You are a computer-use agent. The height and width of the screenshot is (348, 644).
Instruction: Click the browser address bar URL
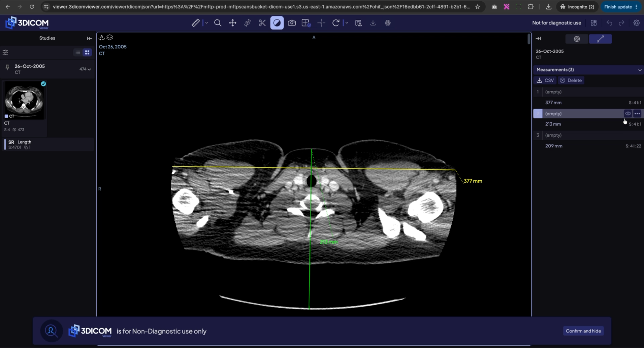click(261, 7)
